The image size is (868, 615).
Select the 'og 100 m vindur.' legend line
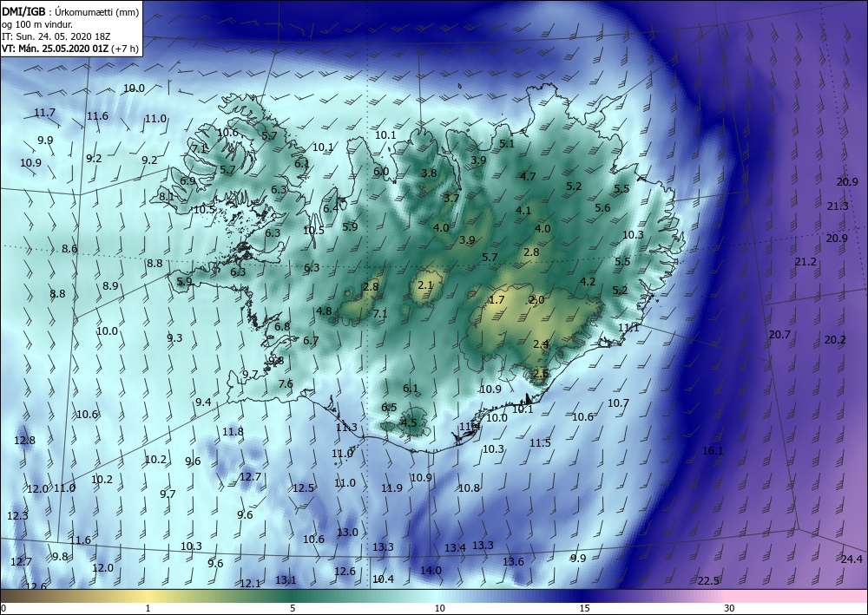pyautogui.click(x=37, y=24)
